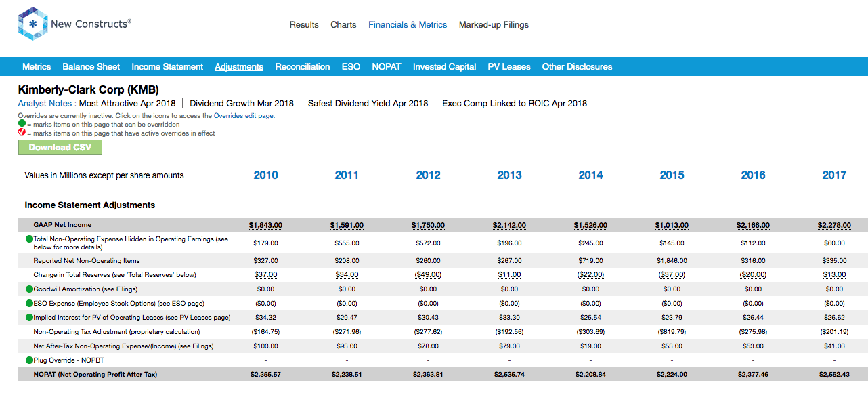Click the 2015 column header
This screenshot has height=393, width=868.
tap(672, 175)
